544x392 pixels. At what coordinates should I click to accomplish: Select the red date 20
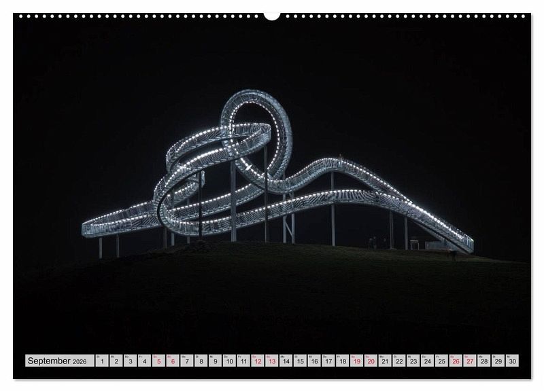pos(371,361)
